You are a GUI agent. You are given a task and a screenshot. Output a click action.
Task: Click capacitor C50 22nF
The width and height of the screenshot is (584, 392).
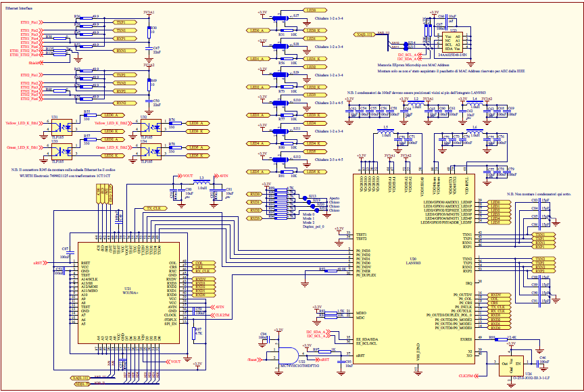click(149, 101)
